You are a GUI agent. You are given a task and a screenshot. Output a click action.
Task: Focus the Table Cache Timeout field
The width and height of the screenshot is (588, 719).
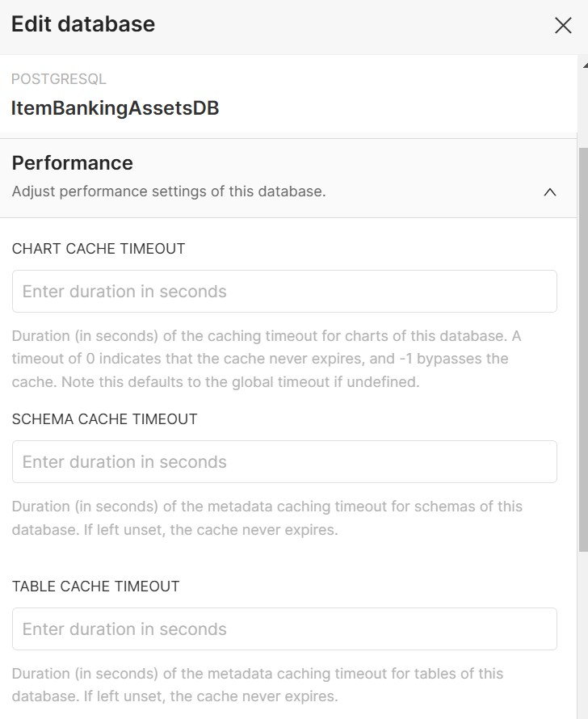point(284,629)
